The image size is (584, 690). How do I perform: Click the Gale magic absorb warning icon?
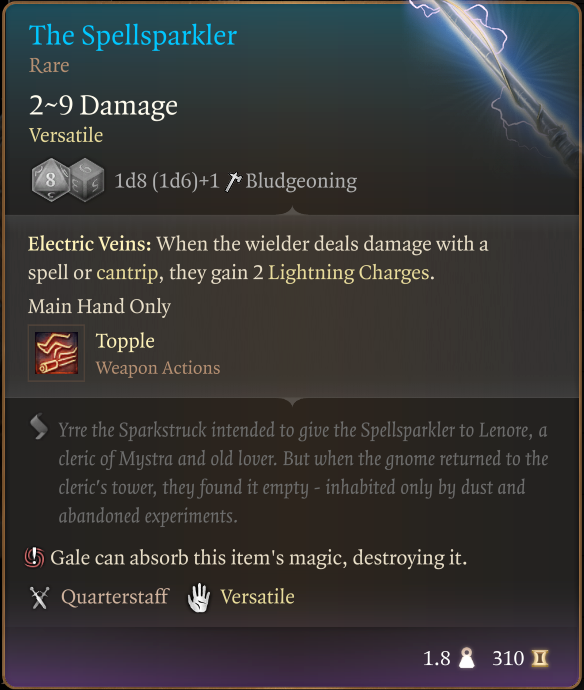[x=34, y=558]
